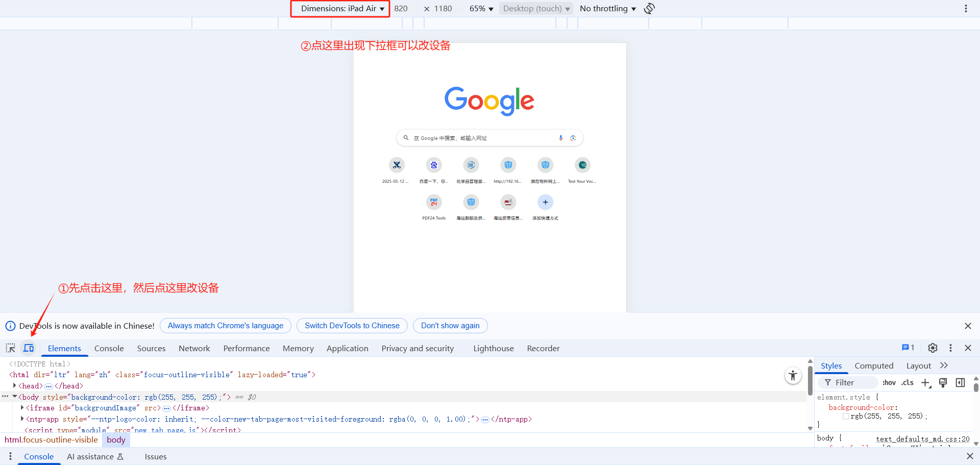This screenshot has height=465, width=980.
Task: Expand the collapsed head contents ellipsis
Action: point(48,386)
